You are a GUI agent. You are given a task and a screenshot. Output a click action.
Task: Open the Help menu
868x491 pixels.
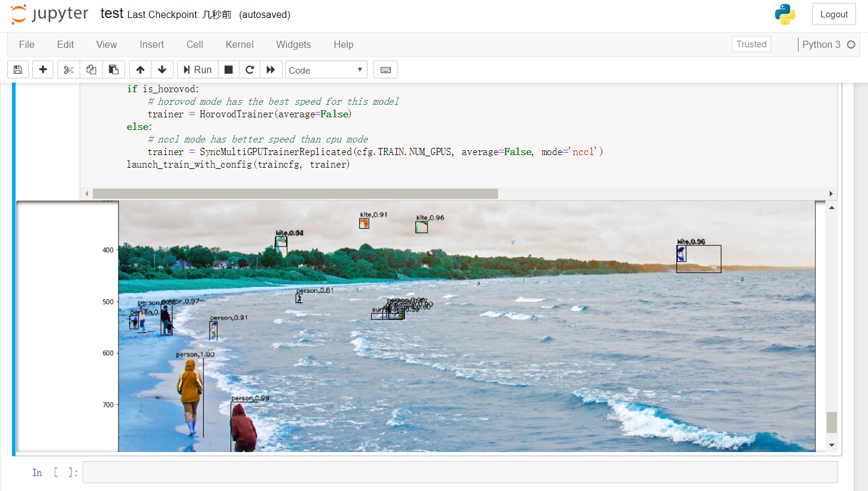[x=344, y=44]
